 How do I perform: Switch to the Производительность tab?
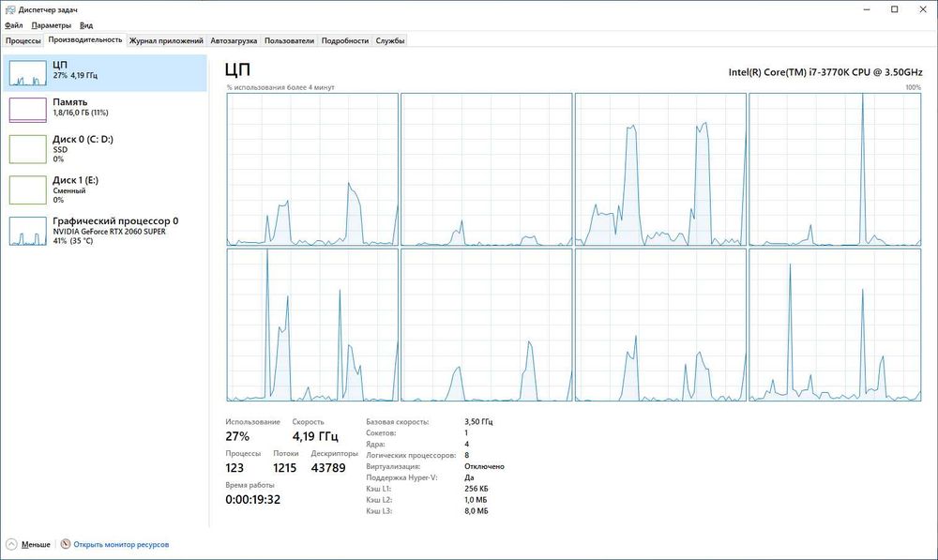point(85,40)
